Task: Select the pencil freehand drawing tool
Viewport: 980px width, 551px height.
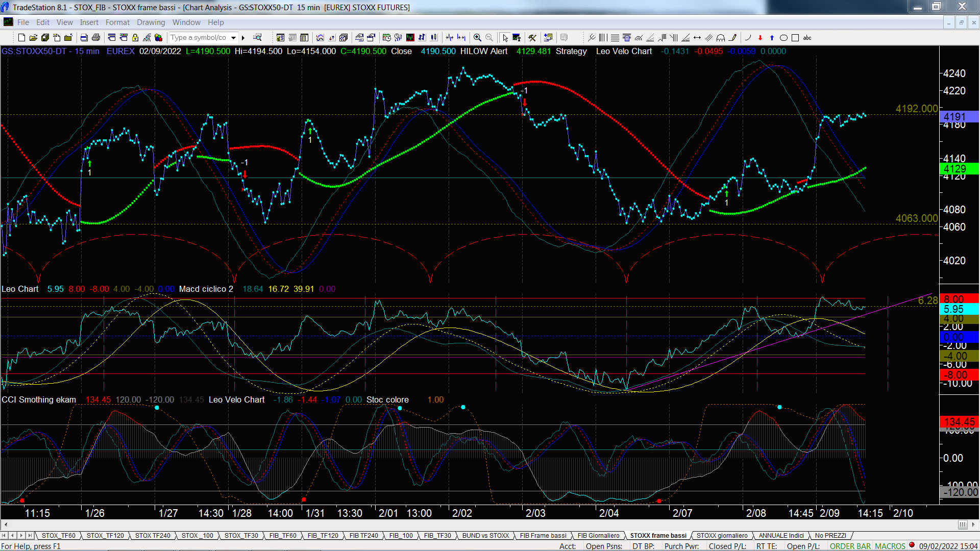Action: tap(732, 38)
